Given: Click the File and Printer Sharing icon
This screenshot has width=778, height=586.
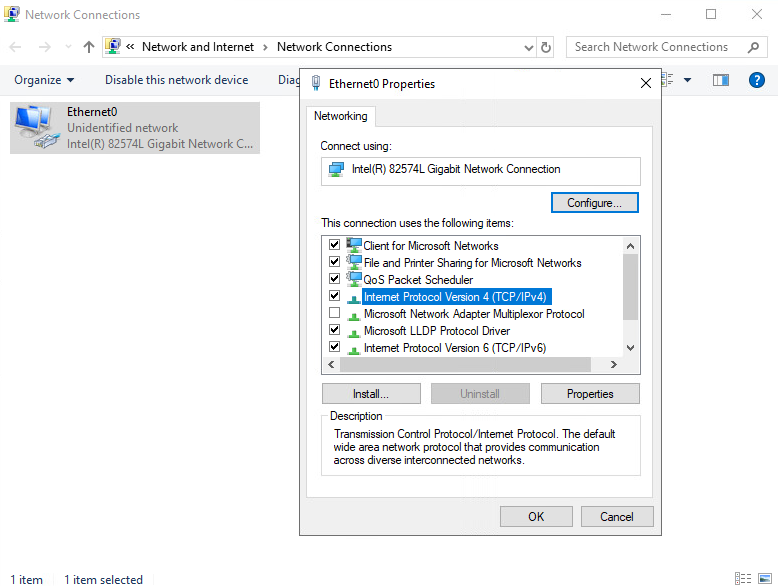Looking at the screenshot, I should tap(354, 262).
